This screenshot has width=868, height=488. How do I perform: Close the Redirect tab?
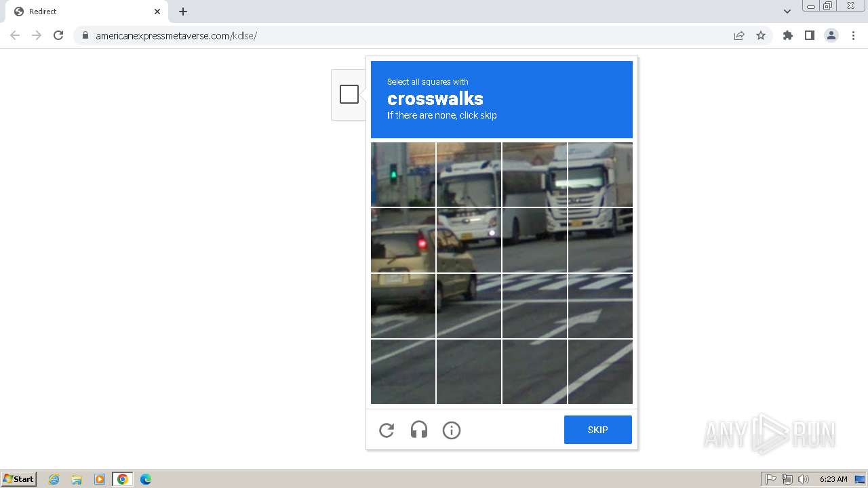click(157, 12)
